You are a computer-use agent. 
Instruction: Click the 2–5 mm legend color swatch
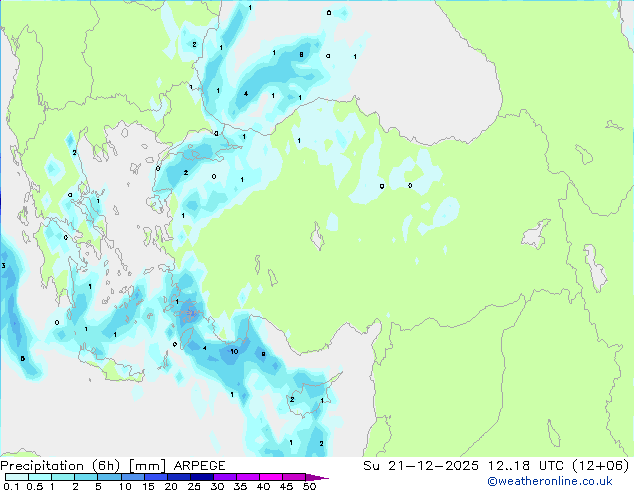click(86, 477)
